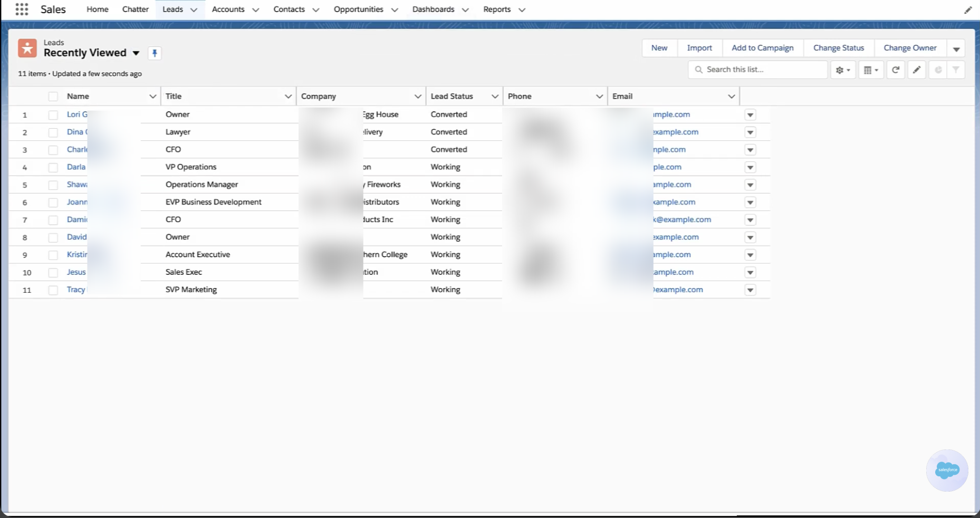
Task: Click the edit page pencil at top right
Action: (968, 9)
